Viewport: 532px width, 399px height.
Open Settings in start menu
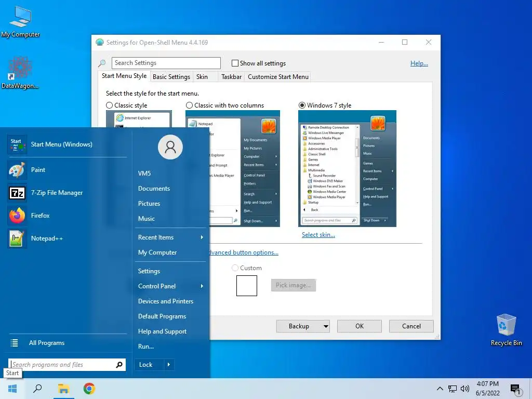(149, 271)
